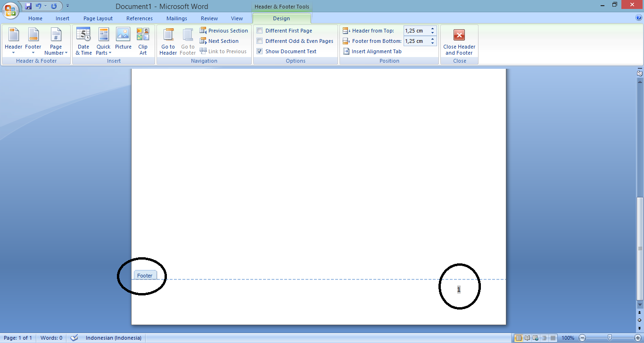The height and width of the screenshot is (343, 644).
Task: Open Clip Art from the Insert group
Action: (x=143, y=36)
